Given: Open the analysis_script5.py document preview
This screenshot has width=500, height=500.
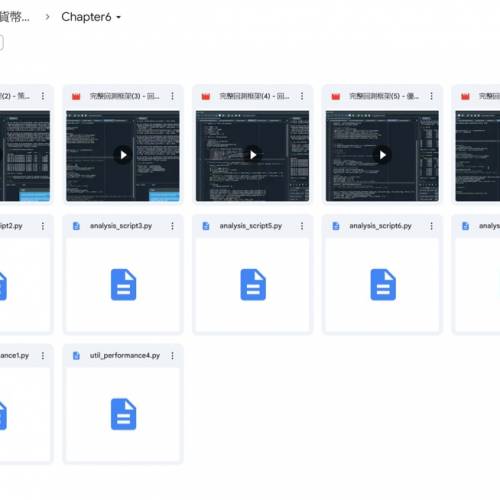Looking at the screenshot, I should [252, 285].
